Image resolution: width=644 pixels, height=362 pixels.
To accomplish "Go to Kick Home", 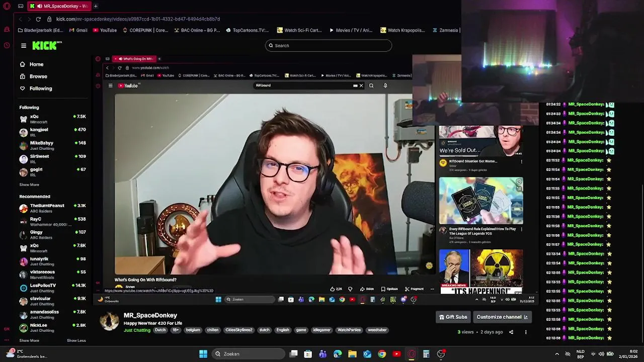I will [x=31, y=64].
